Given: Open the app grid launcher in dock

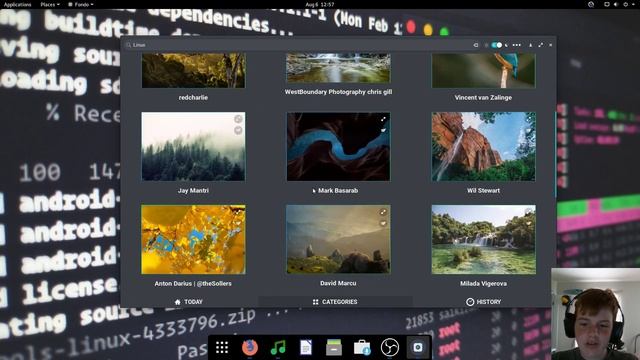Looking at the screenshot, I should pos(222,347).
